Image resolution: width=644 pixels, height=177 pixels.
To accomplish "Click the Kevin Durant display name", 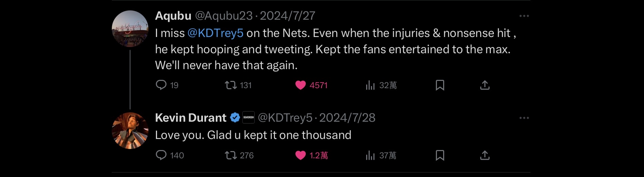I will tap(191, 118).
